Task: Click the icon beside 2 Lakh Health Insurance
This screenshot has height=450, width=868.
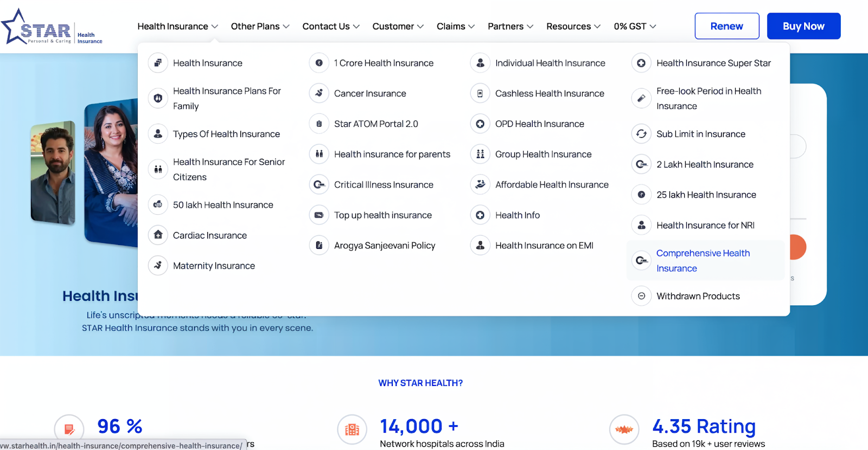Action: [641, 164]
